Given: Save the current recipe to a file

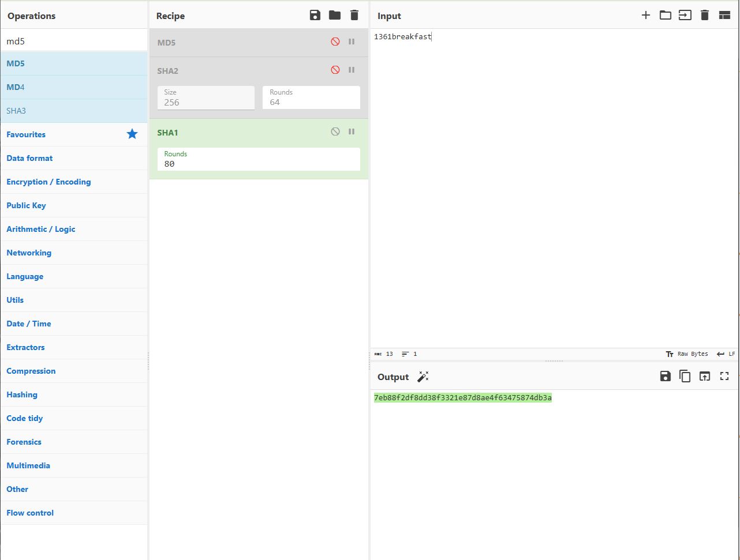Looking at the screenshot, I should (x=315, y=15).
